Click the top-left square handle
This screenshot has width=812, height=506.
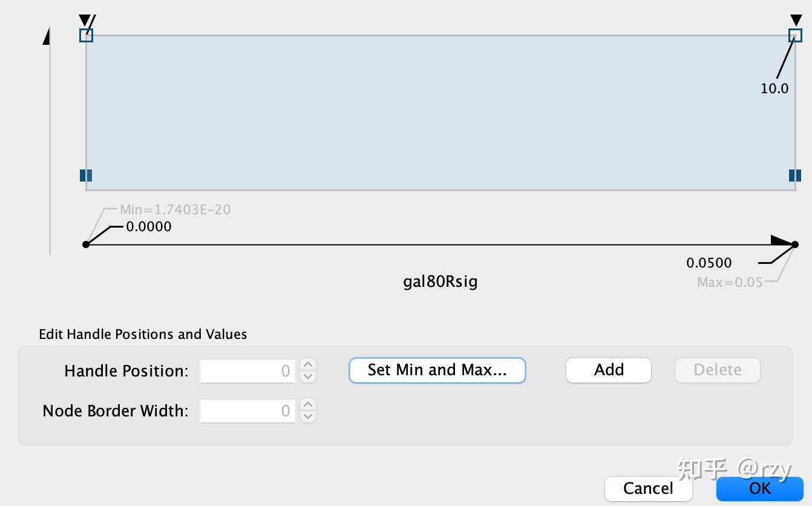86,35
